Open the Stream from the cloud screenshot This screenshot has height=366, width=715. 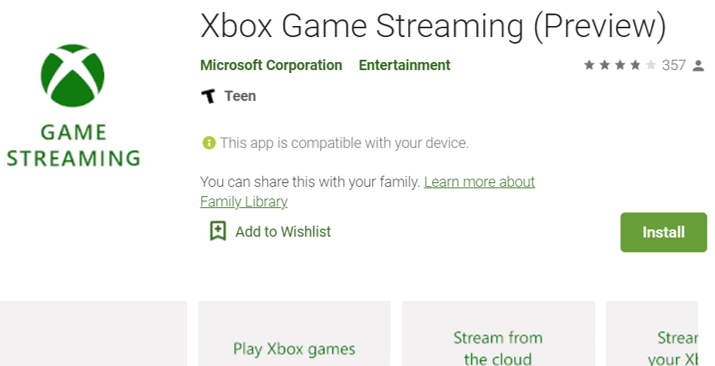point(498,334)
